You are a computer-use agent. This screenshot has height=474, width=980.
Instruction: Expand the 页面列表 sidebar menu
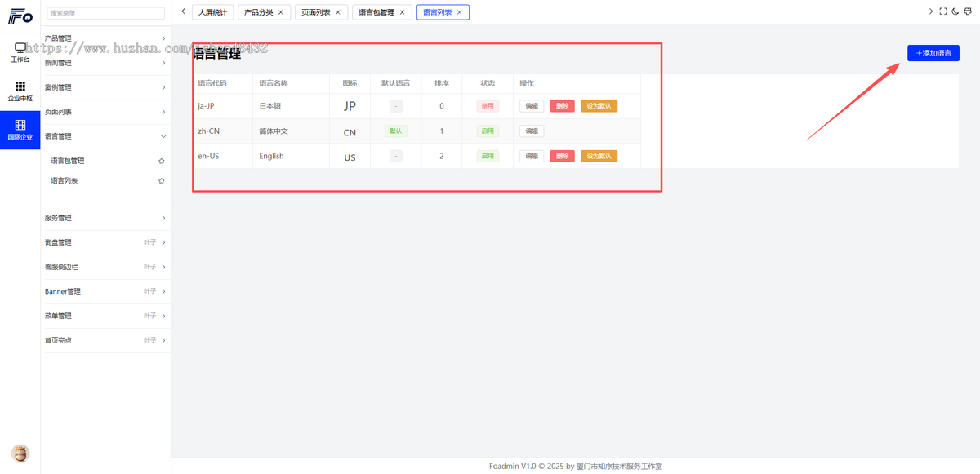click(x=105, y=112)
